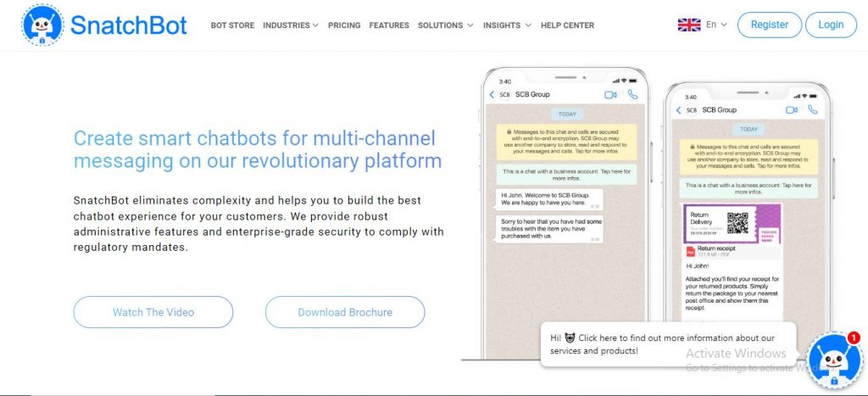Open the Features menu item

[x=389, y=25]
